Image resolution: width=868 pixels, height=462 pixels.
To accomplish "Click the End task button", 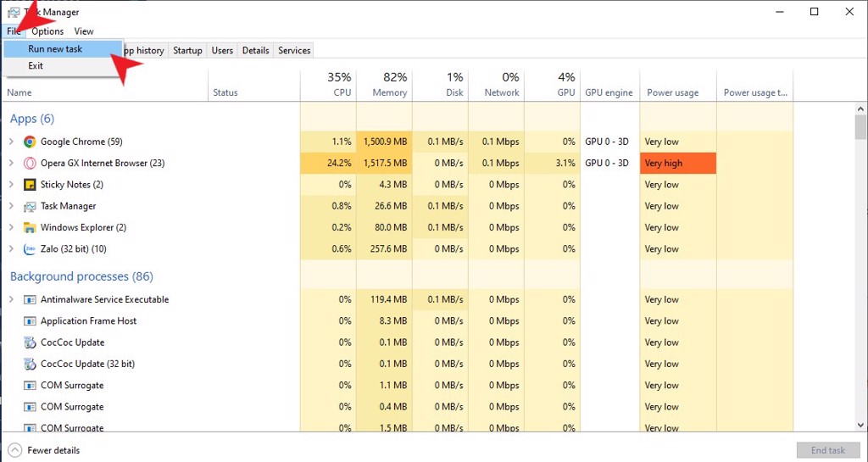I will coord(828,450).
